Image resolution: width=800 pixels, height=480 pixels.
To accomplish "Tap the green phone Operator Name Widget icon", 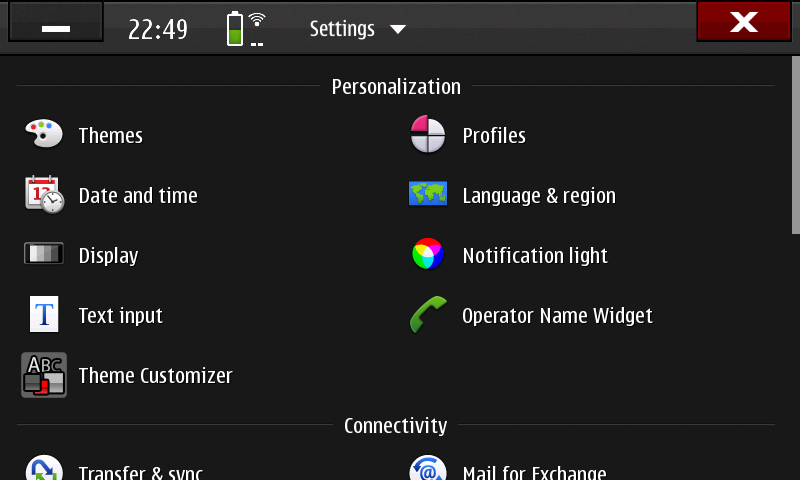I will tap(428, 314).
